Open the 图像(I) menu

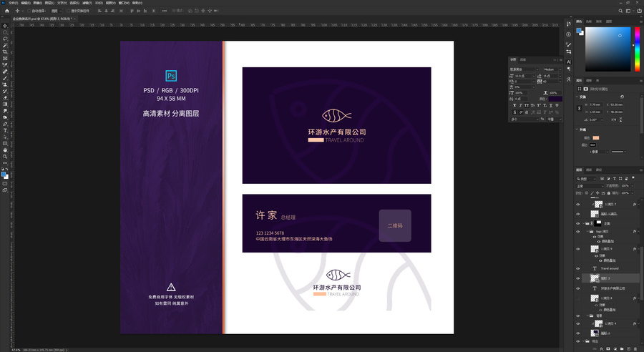[37, 2]
